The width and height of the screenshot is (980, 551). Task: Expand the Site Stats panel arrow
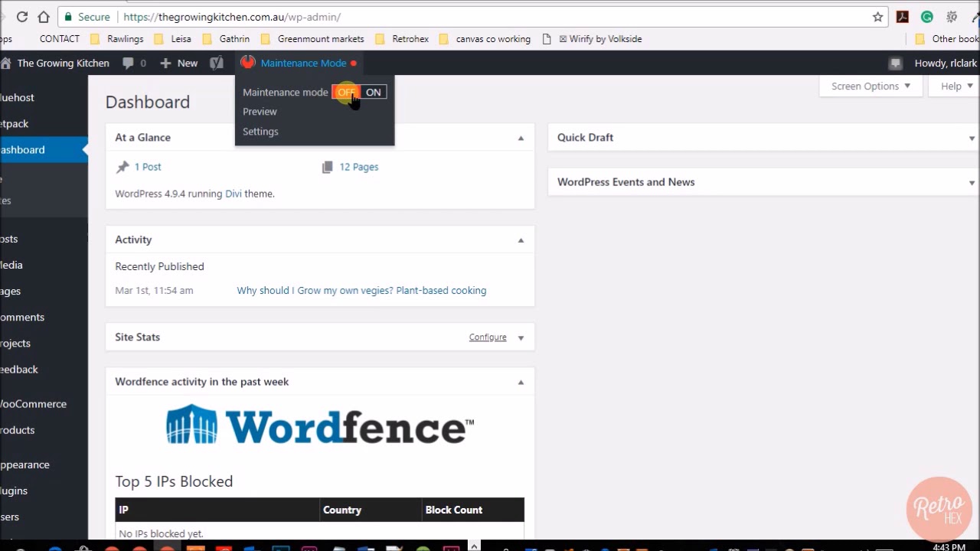(x=521, y=337)
